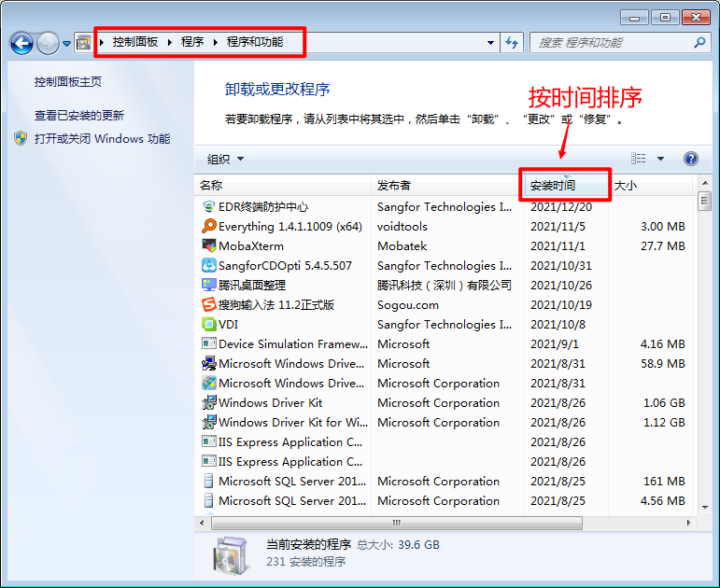The image size is (720, 588).
Task: Click the EDR终端防护中心 shield icon
Action: (209, 206)
